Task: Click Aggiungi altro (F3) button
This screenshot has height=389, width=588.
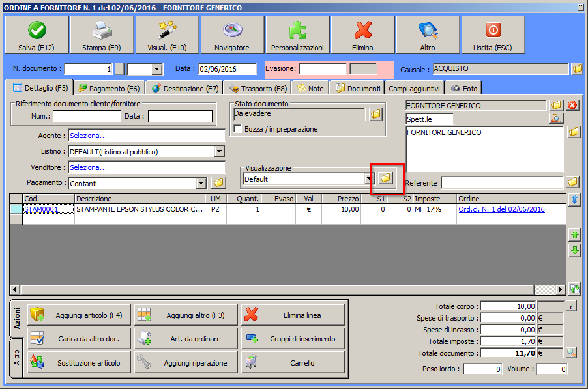Action: (x=186, y=315)
